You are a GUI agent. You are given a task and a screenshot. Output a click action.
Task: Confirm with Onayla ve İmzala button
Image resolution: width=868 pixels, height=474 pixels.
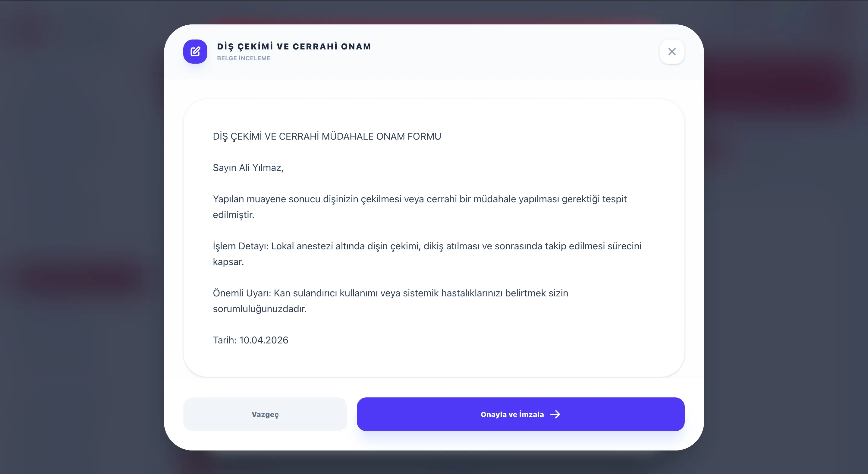pyautogui.click(x=511, y=414)
